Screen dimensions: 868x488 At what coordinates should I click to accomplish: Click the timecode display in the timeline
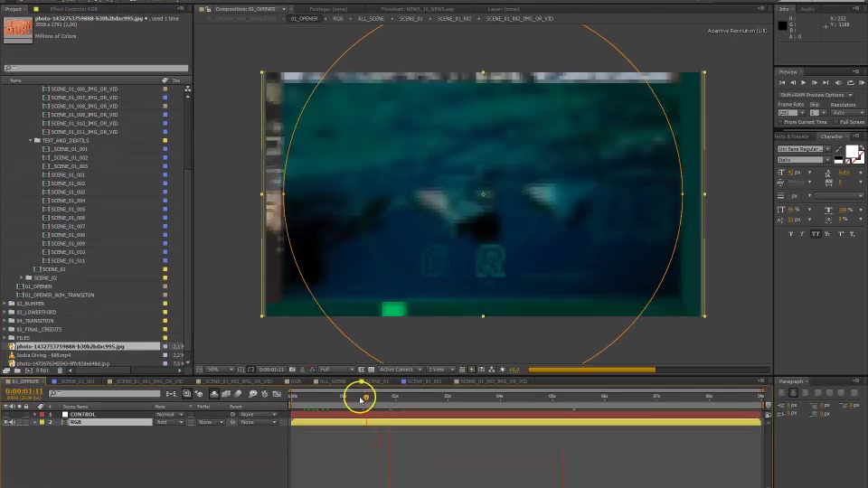click(x=24, y=392)
